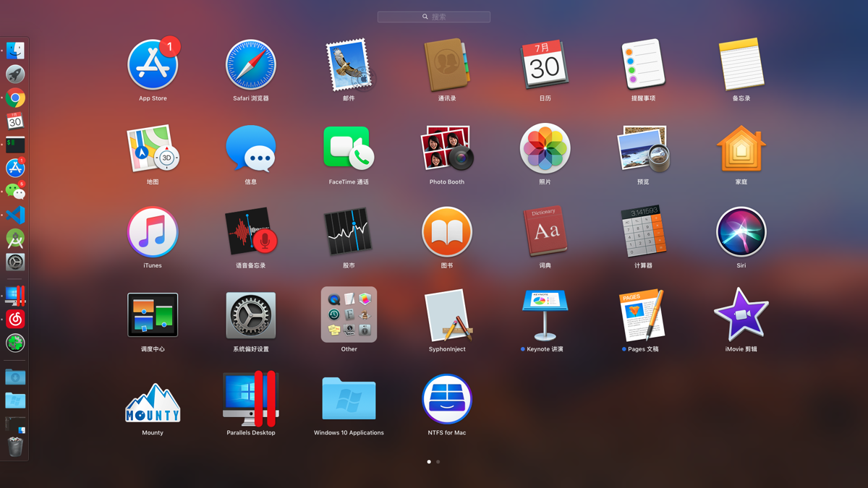Launch Mounty app
The width and height of the screenshot is (868, 488).
point(153,402)
